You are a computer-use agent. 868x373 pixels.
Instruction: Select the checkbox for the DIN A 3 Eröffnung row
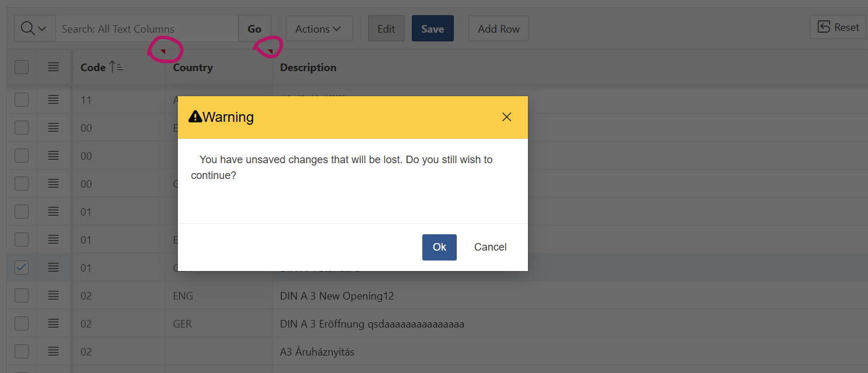pos(22,323)
